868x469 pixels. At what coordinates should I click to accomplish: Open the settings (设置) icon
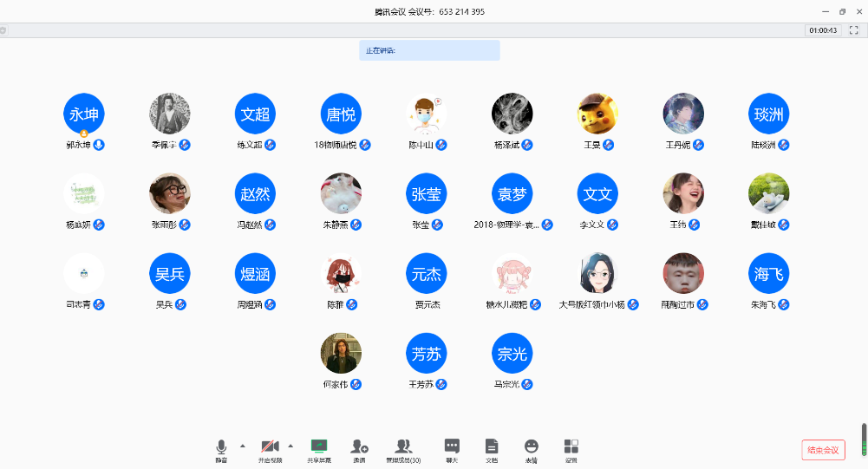(x=571, y=448)
